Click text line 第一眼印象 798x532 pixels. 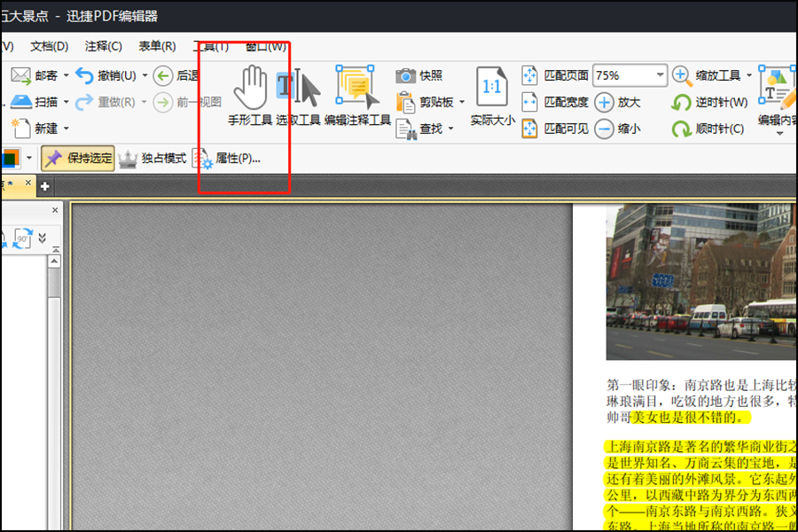pyautogui.click(x=701, y=385)
